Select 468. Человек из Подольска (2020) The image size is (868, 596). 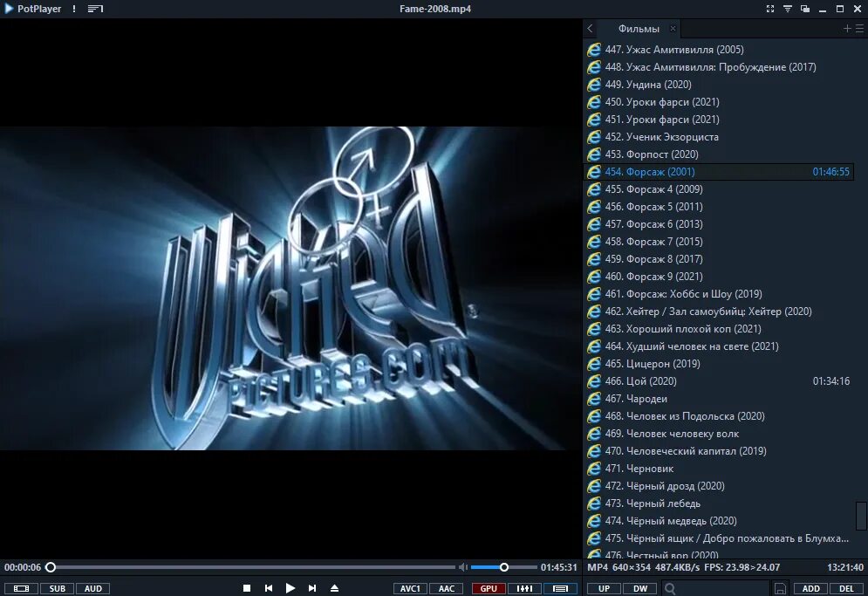[719, 416]
